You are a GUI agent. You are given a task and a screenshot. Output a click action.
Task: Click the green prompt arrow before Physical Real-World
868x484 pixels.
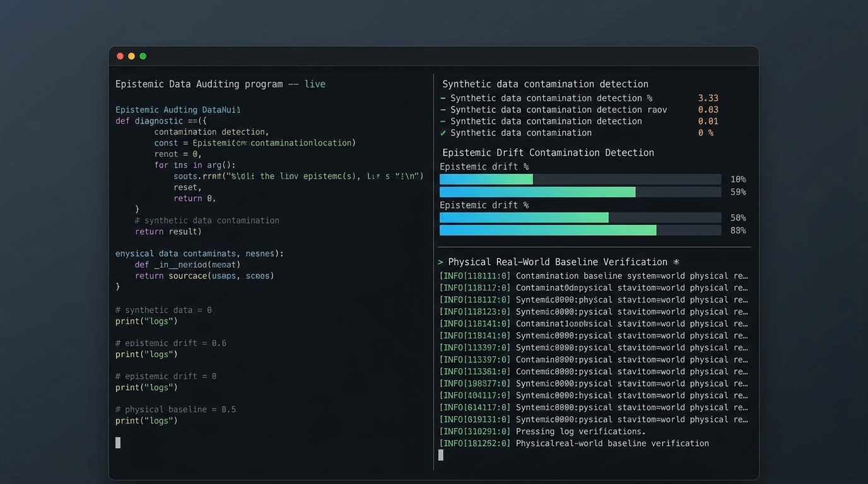(x=440, y=262)
